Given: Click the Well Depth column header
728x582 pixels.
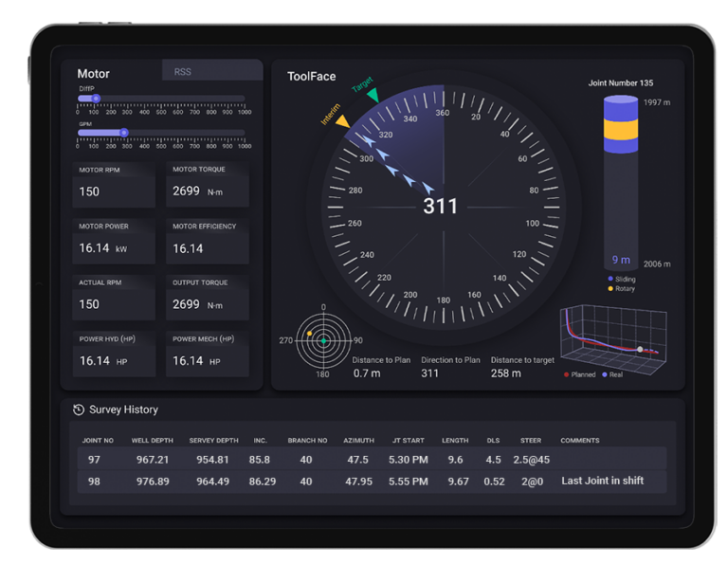Looking at the screenshot, I should [152, 441].
